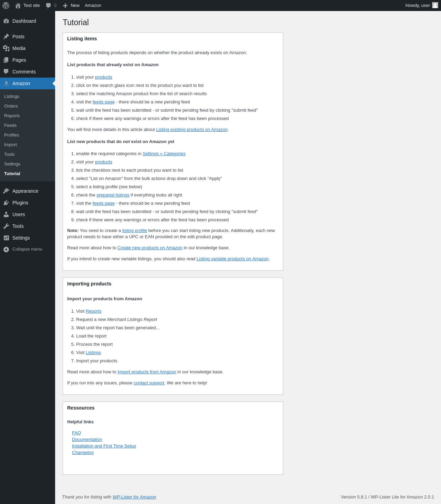The image size is (441, 504).
Task: Follow the contact support link
Action: point(149,383)
